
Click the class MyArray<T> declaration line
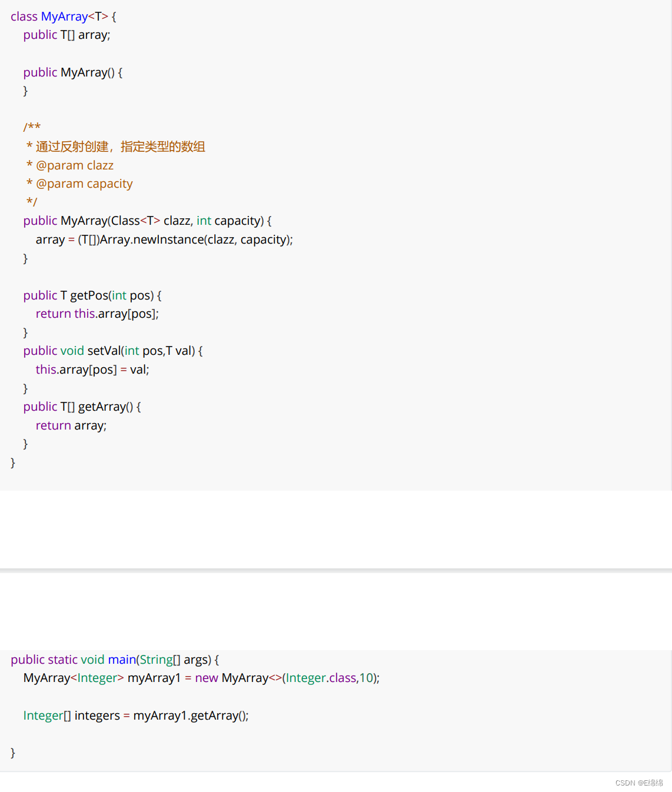coord(63,16)
